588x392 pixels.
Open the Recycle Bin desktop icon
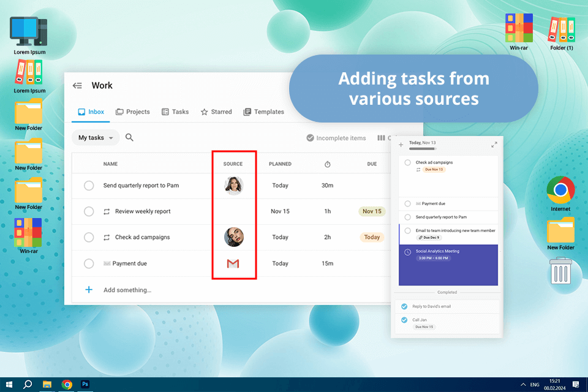(x=560, y=271)
